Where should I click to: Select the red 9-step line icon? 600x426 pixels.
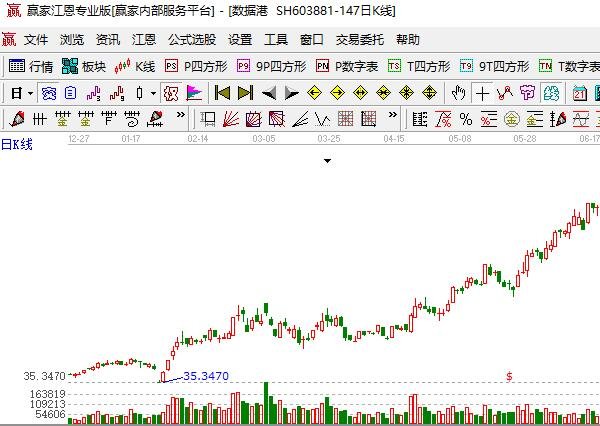click(117, 93)
